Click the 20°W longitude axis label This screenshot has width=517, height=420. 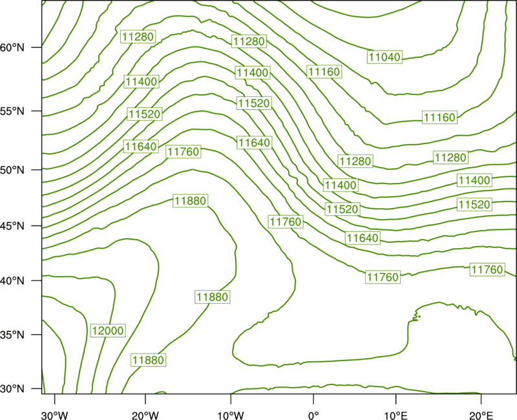coord(145,415)
